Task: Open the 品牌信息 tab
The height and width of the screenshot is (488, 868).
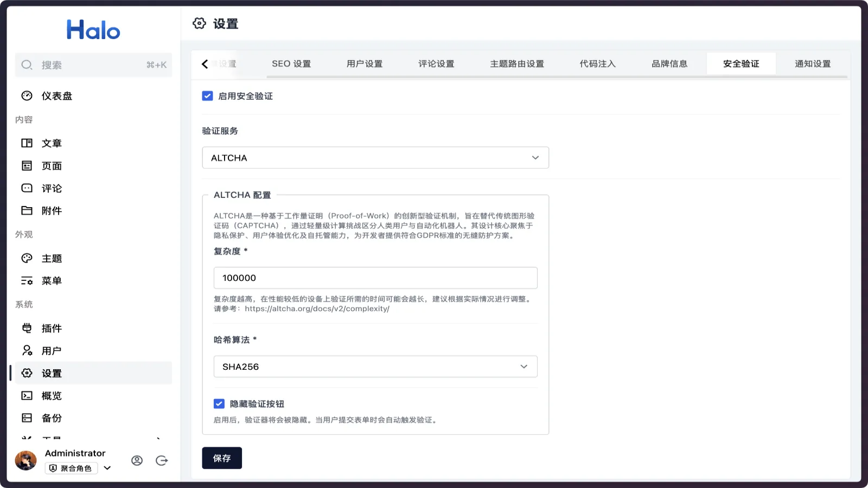Action: 669,63
